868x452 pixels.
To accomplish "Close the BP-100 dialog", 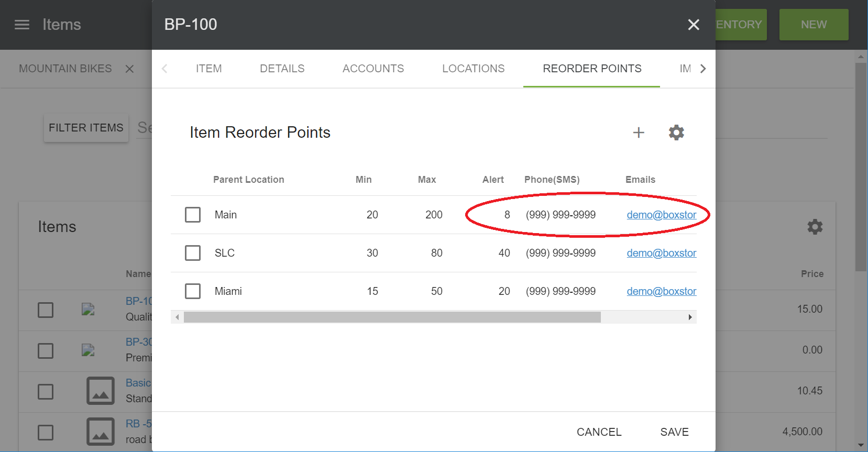I will [694, 25].
